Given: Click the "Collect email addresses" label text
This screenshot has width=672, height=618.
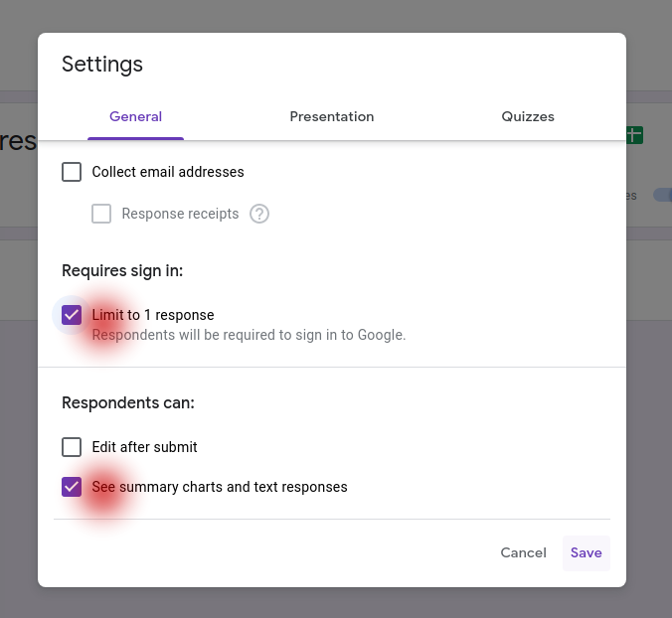Looking at the screenshot, I should tap(168, 172).
